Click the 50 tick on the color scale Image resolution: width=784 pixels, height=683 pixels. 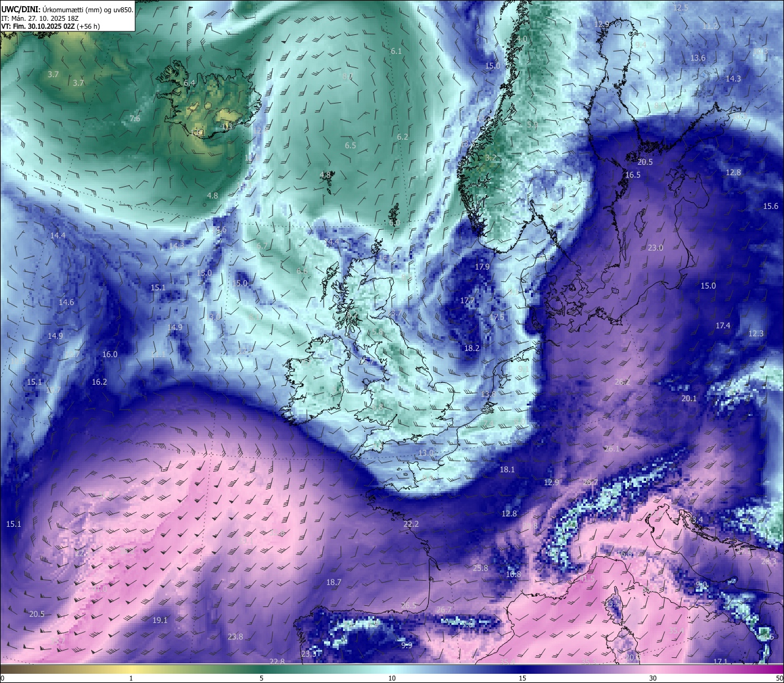click(x=778, y=678)
